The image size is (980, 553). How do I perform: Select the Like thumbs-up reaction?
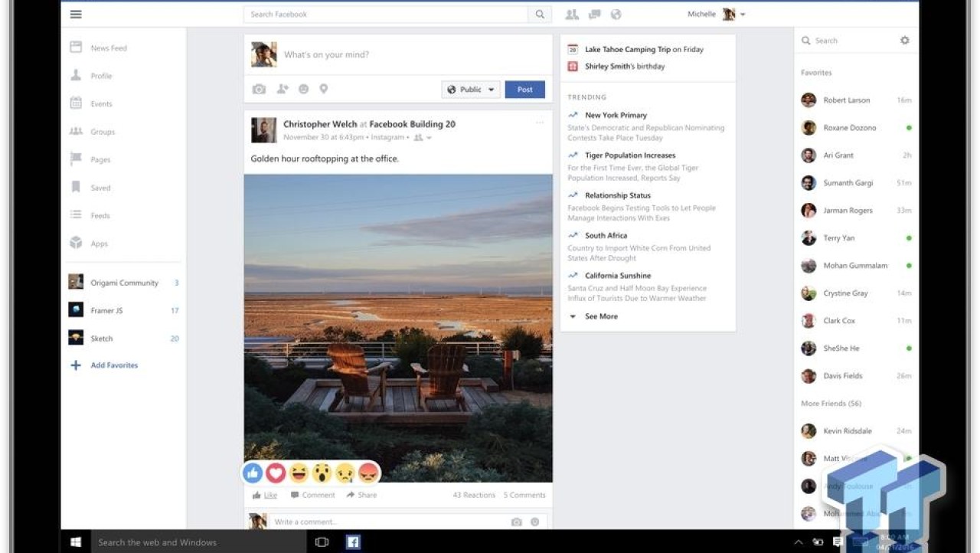(x=253, y=473)
